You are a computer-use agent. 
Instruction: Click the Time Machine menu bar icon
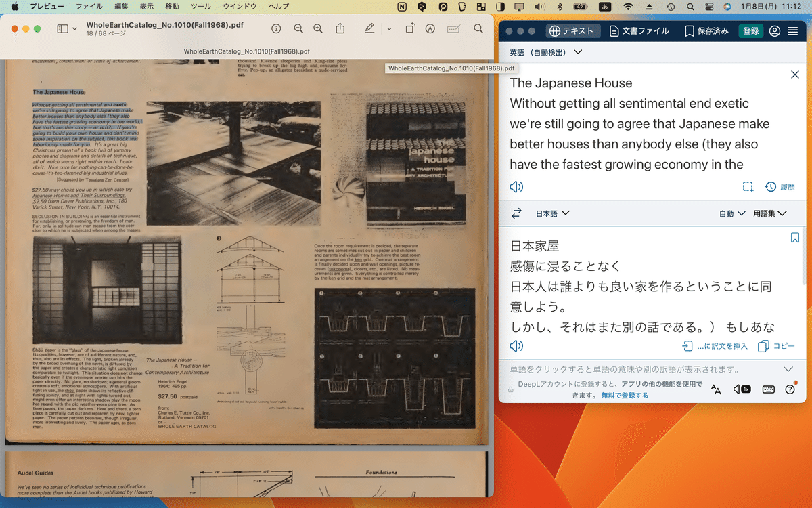click(x=670, y=7)
